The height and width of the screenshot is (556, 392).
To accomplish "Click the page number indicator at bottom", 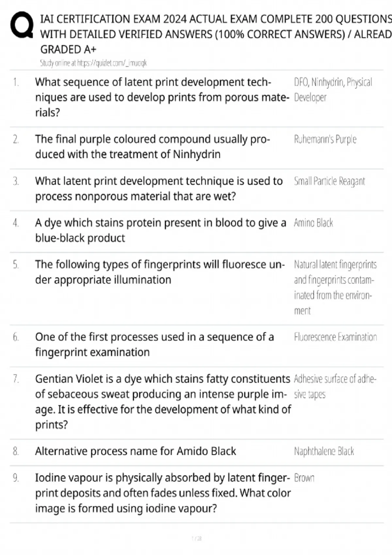I will click(x=196, y=538).
